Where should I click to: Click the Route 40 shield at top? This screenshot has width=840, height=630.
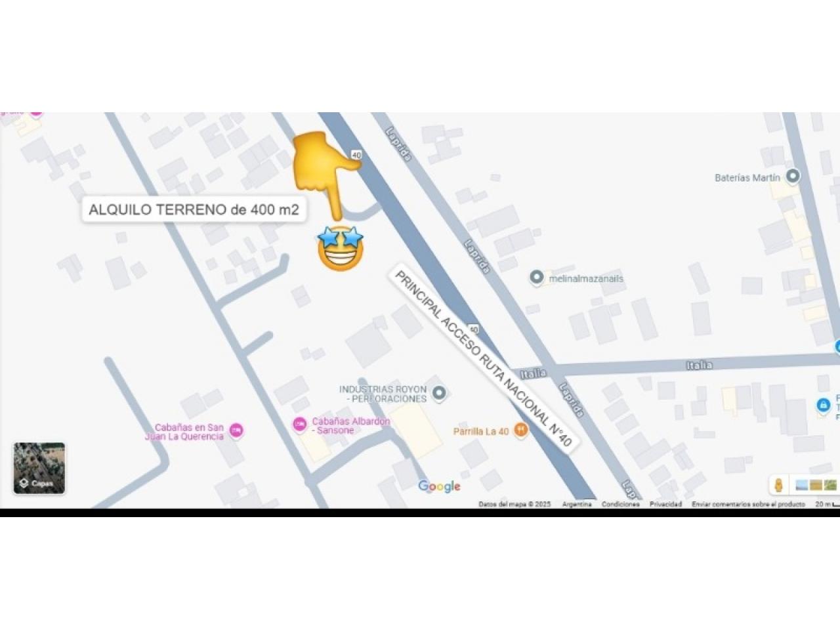click(x=356, y=155)
